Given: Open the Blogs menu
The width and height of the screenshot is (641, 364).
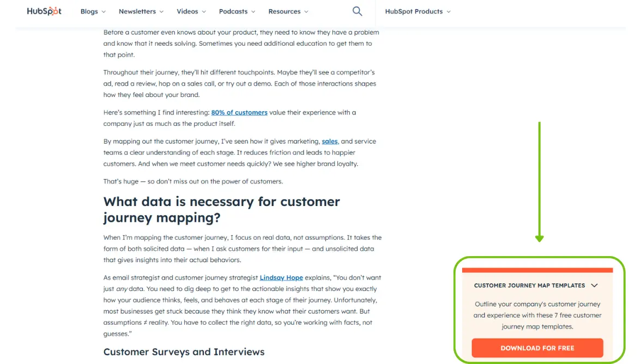Looking at the screenshot, I should coord(93,11).
